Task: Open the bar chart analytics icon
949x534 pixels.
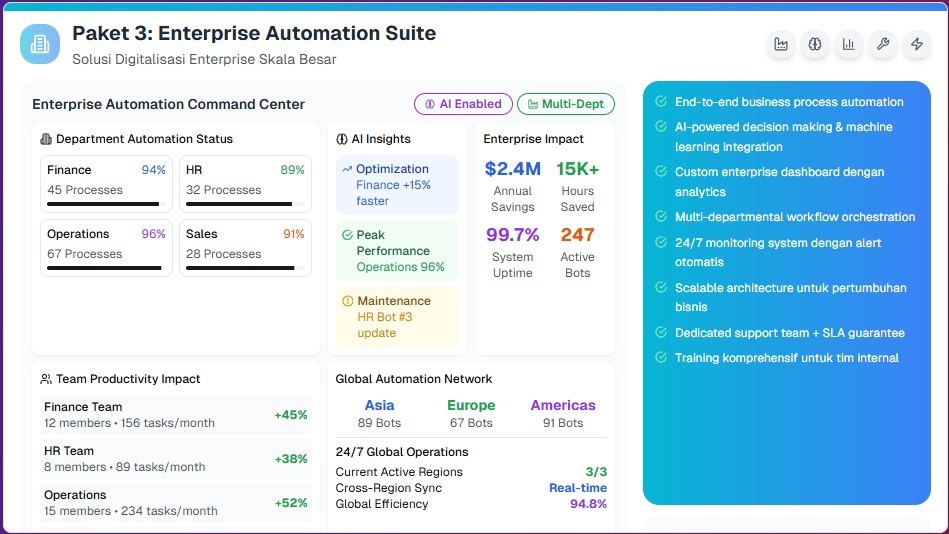Action: point(849,45)
